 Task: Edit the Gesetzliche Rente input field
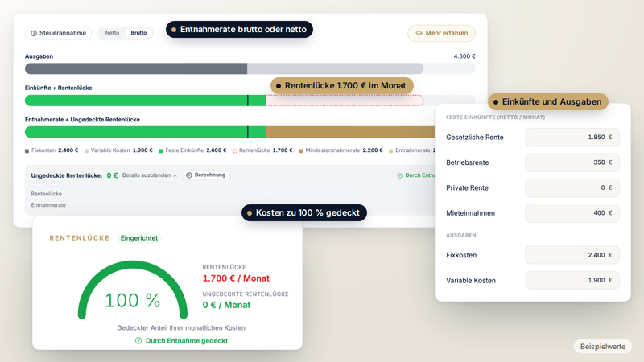coord(572,137)
